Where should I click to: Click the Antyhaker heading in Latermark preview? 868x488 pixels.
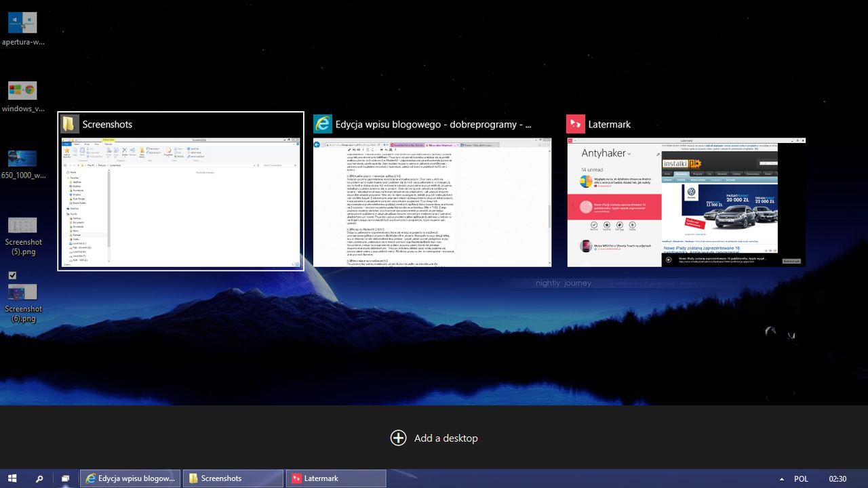point(603,153)
